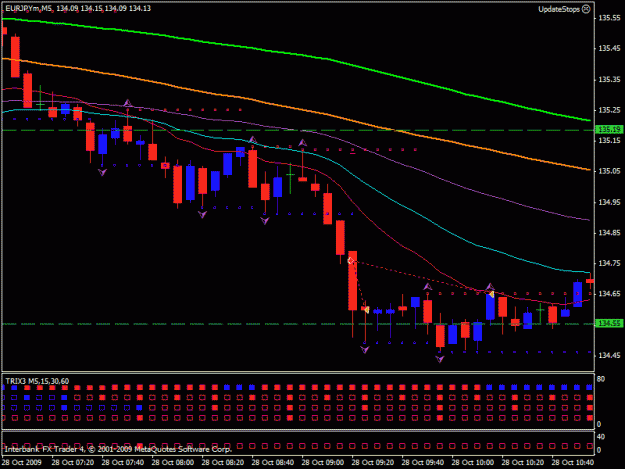Screen dimensions: 625x469
Task: Select the bright green moving average line
Action: [327, 59]
